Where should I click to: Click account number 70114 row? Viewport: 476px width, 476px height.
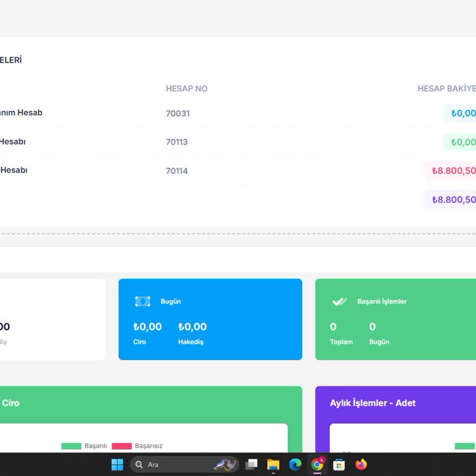point(177,171)
